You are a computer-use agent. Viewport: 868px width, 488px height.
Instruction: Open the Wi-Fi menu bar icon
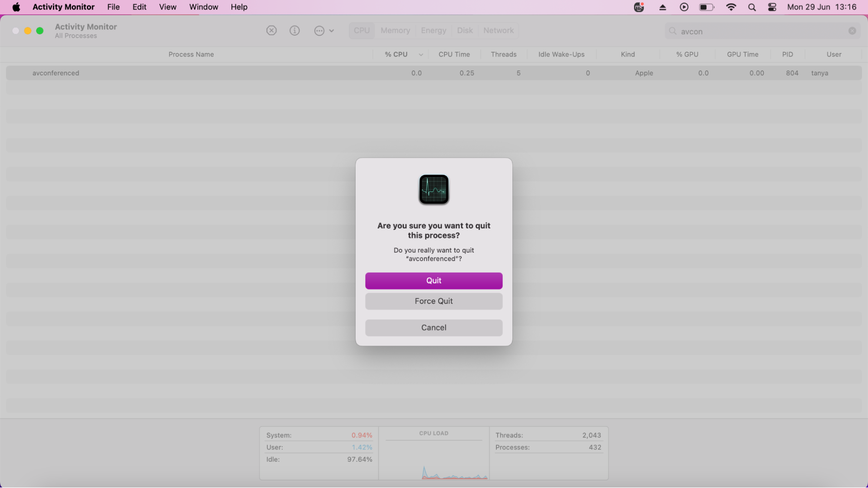pyautogui.click(x=731, y=7)
